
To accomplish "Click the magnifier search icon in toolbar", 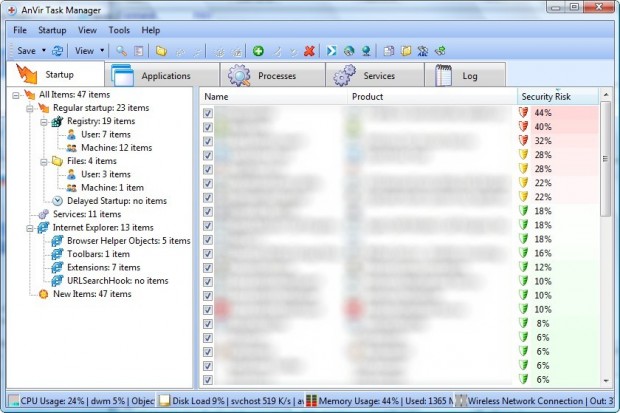I will (x=121, y=50).
